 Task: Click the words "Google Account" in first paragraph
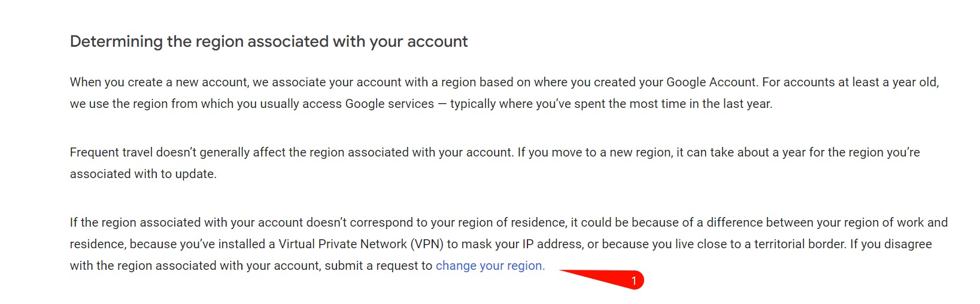point(711,82)
